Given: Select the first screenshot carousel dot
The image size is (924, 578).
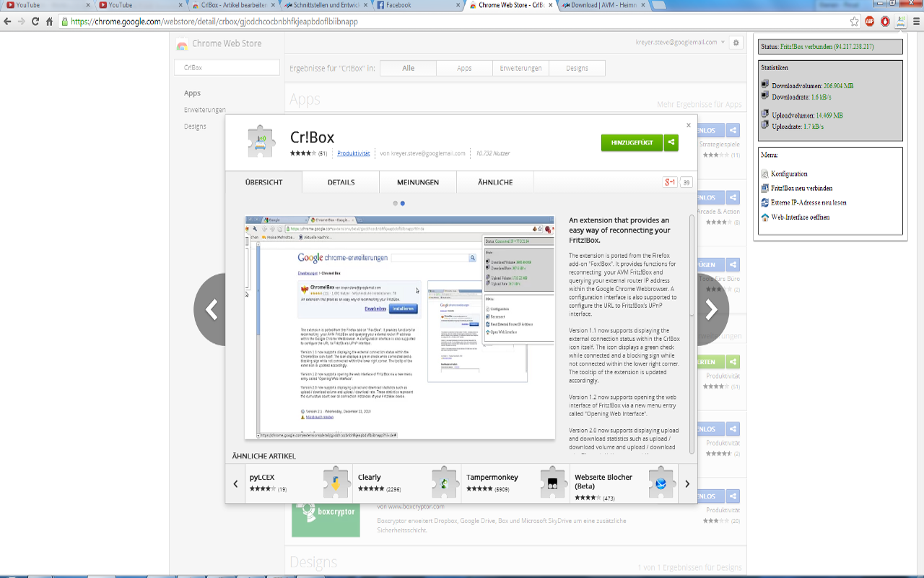Looking at the screenshot, I should click(x=396, y=204).
